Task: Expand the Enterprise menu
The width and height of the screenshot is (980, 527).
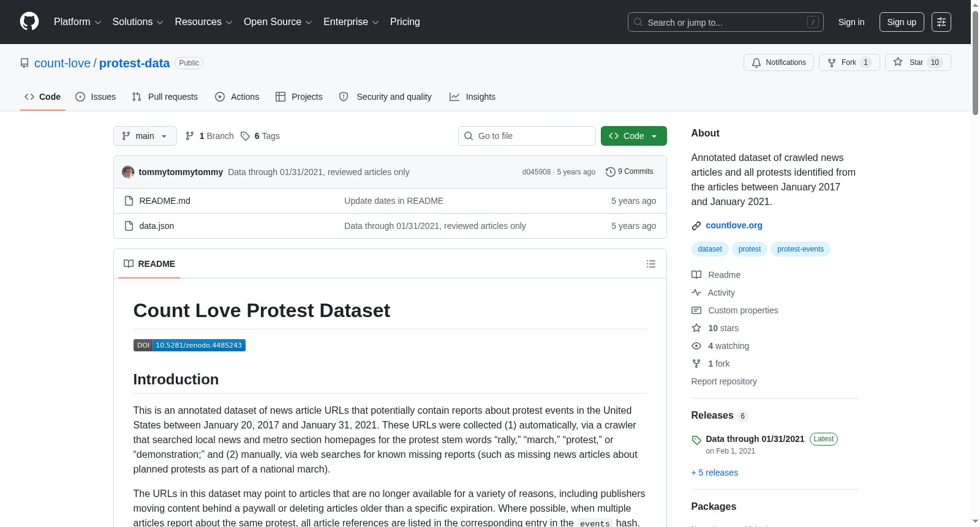Action: [x=351, y=22]
